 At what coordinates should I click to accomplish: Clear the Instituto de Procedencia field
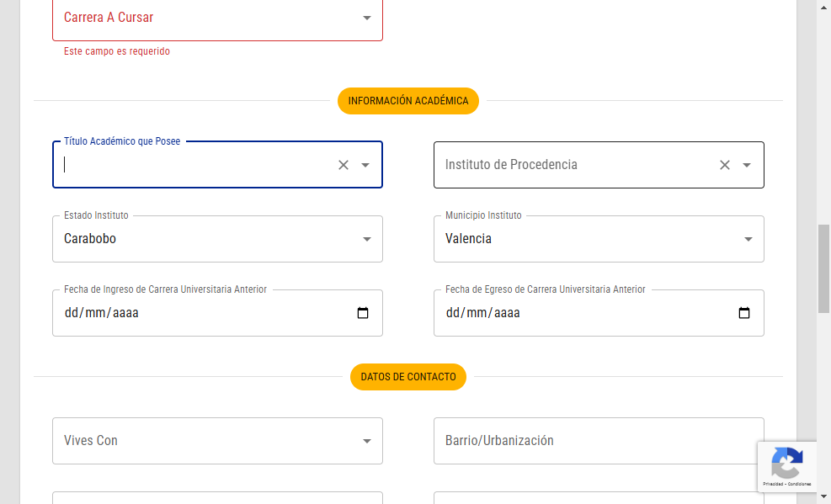pyautogui.click(x=724, y=165)
